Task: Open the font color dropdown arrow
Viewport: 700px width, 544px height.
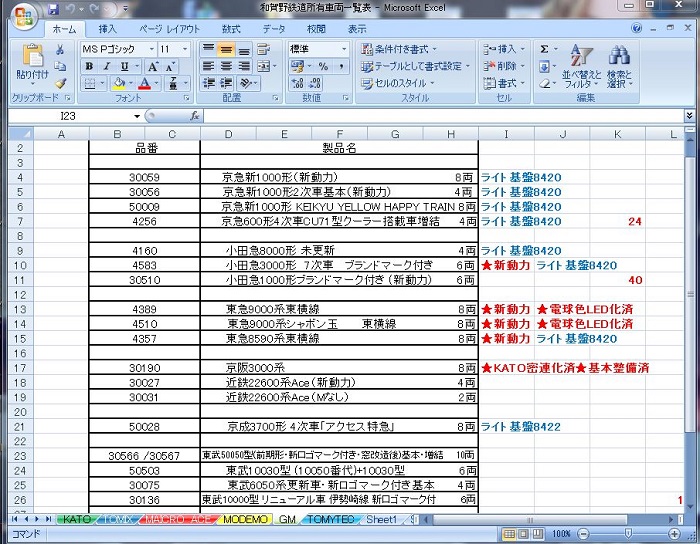Action: coord(156,83)
